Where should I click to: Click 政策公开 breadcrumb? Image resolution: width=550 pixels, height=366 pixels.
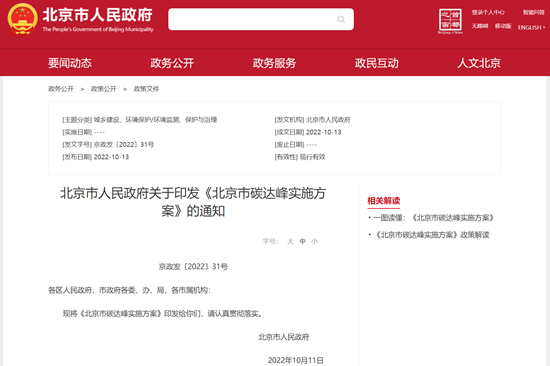click(x=103, y=89)
